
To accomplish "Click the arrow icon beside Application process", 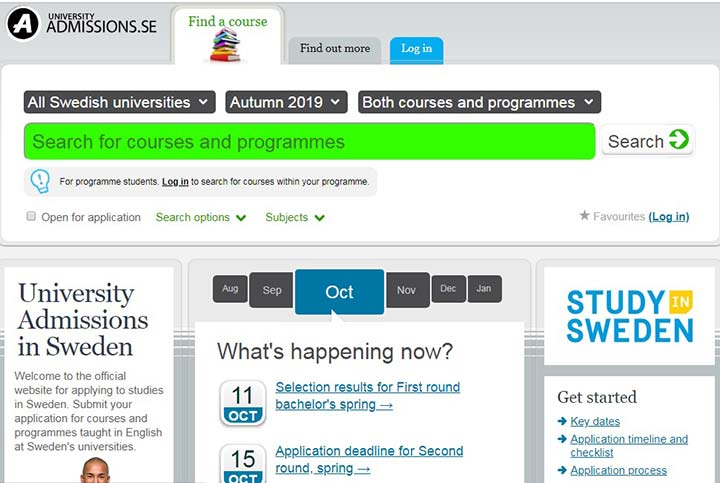I will (562, 470).
